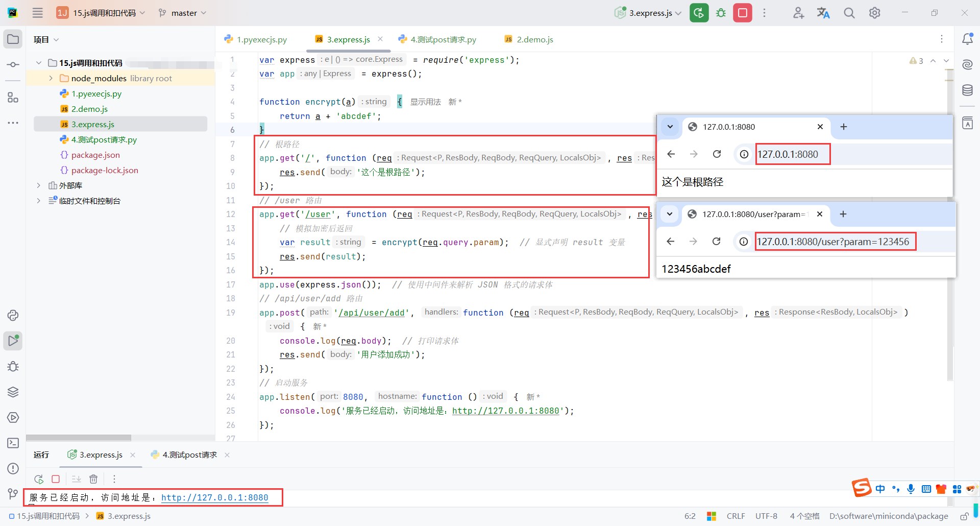Open Code With Me user icon
Screen dimensions: 980x526
pos(798,13)
